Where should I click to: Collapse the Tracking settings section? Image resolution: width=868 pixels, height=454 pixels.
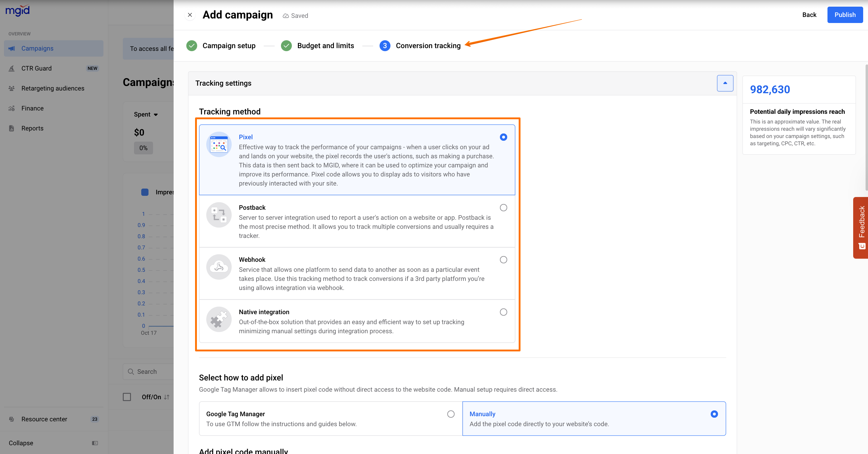pos(725,83)
